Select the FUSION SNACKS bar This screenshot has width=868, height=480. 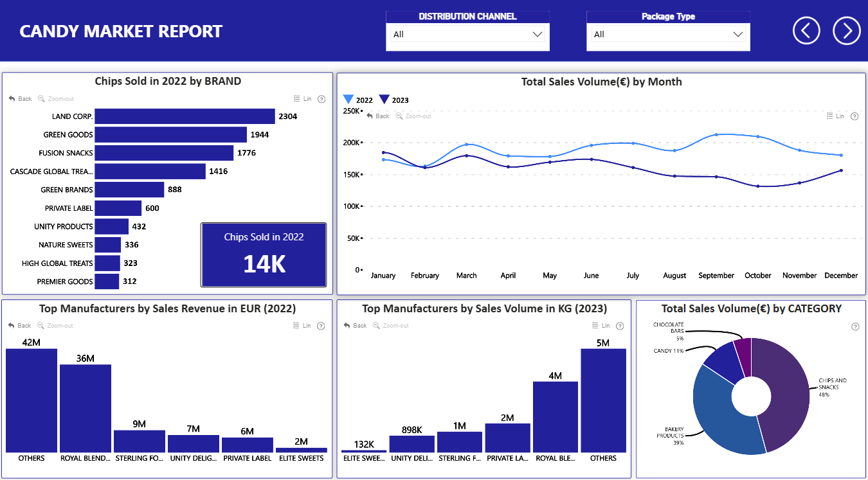[164, 153]
